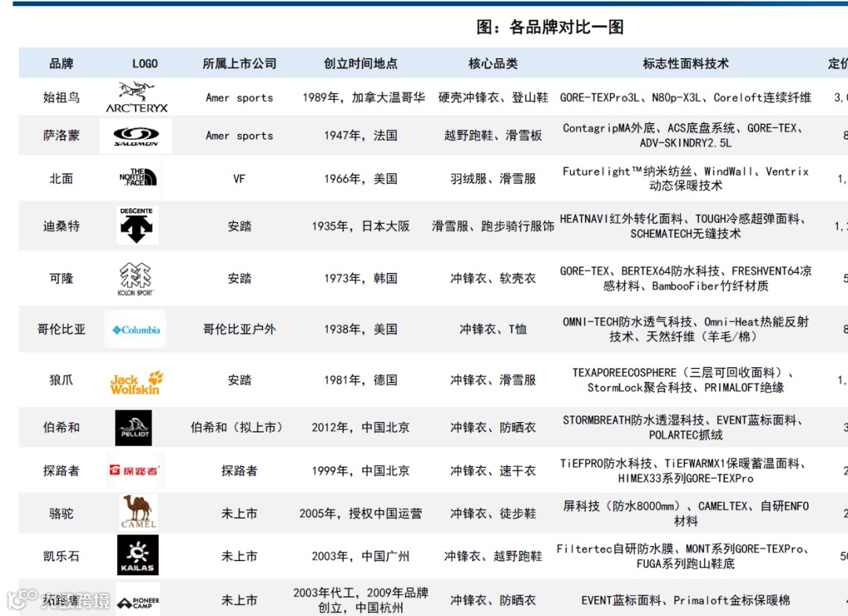Viewport: 848px width, 616px height.
Task: Click the 1947年，法国 cell
Action: pos(360,136)
